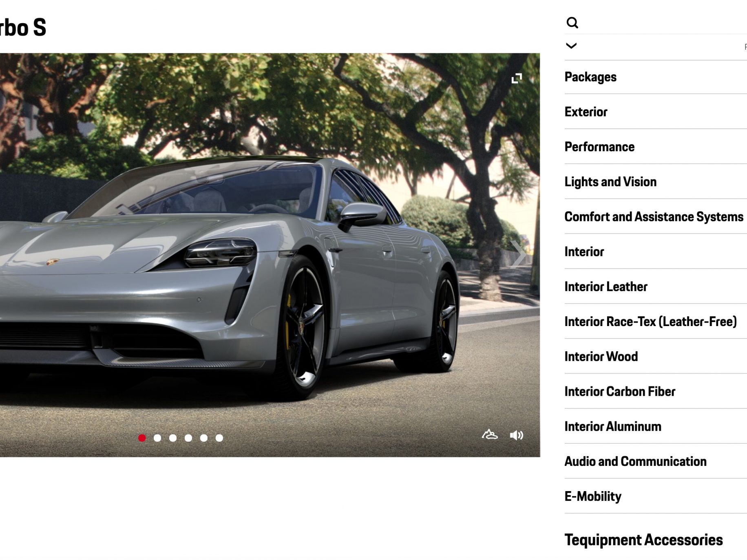Click the Taycan car preview image
The image size is (747, 560).
point(270,255)
